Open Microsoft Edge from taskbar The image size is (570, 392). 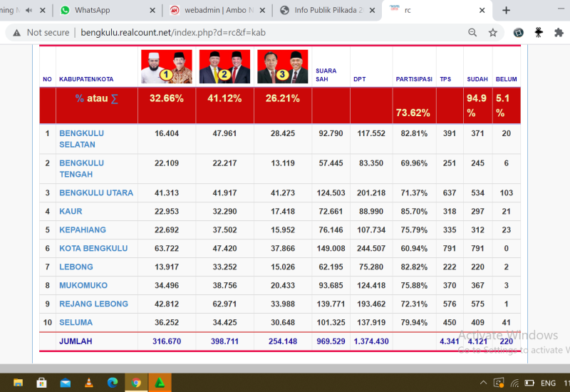[x=113, y=383]
